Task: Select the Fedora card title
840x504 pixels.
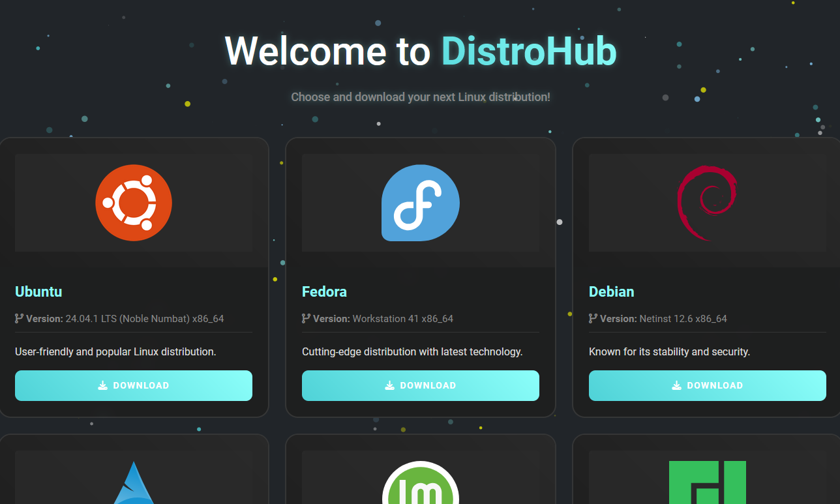Action: click(324, 291)
